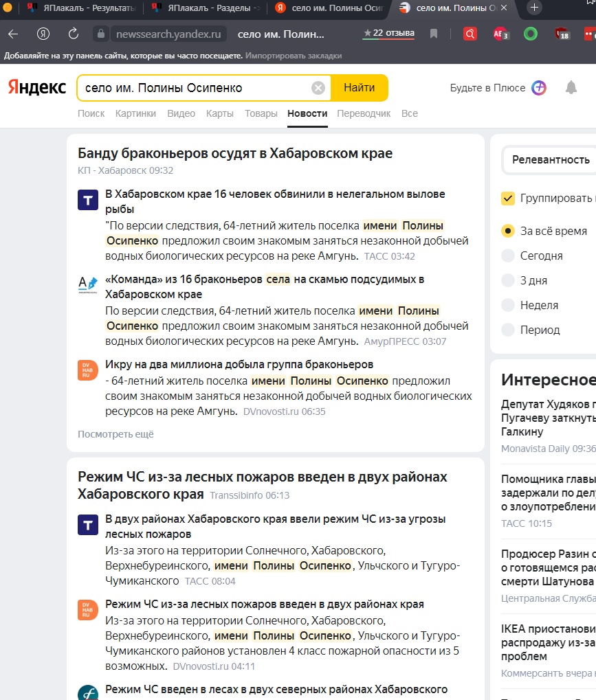Open headline Банду браконьеров осудят в Хабаровском крае
596x700 pixels.
tap(235, 153)
